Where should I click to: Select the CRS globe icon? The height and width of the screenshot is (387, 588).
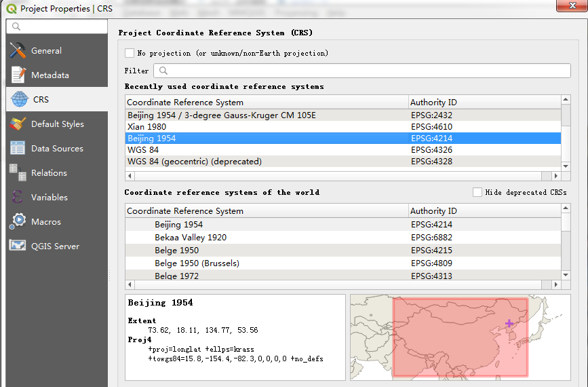(x=20, y=99)
